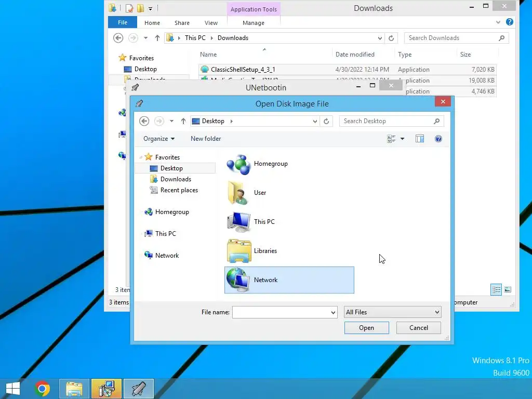Select ClassicShellSetup_4_3_1 in Downloads window
532x399 pixels.
coord(348,70)
